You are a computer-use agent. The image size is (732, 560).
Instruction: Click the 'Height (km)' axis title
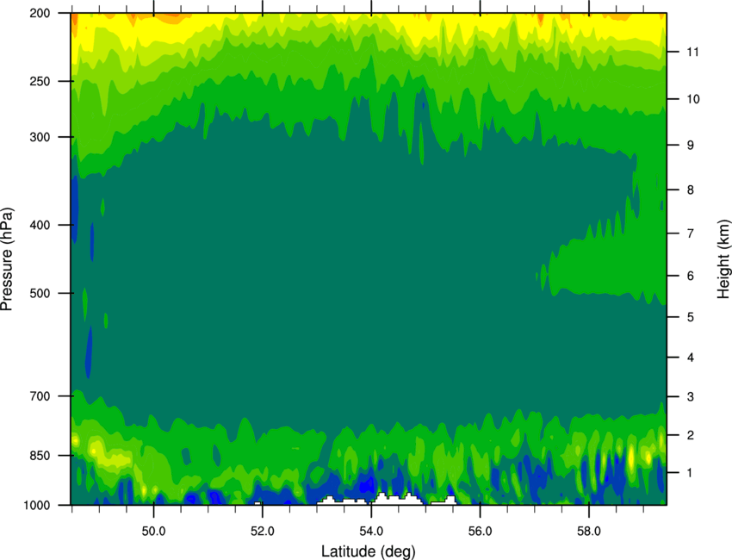[x=723, y=259]
